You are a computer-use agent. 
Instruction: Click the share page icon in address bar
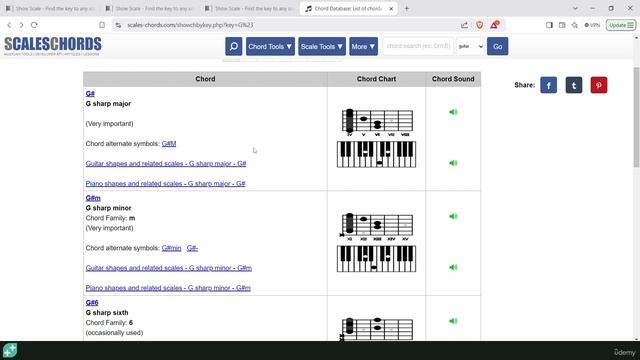(464, 25)
